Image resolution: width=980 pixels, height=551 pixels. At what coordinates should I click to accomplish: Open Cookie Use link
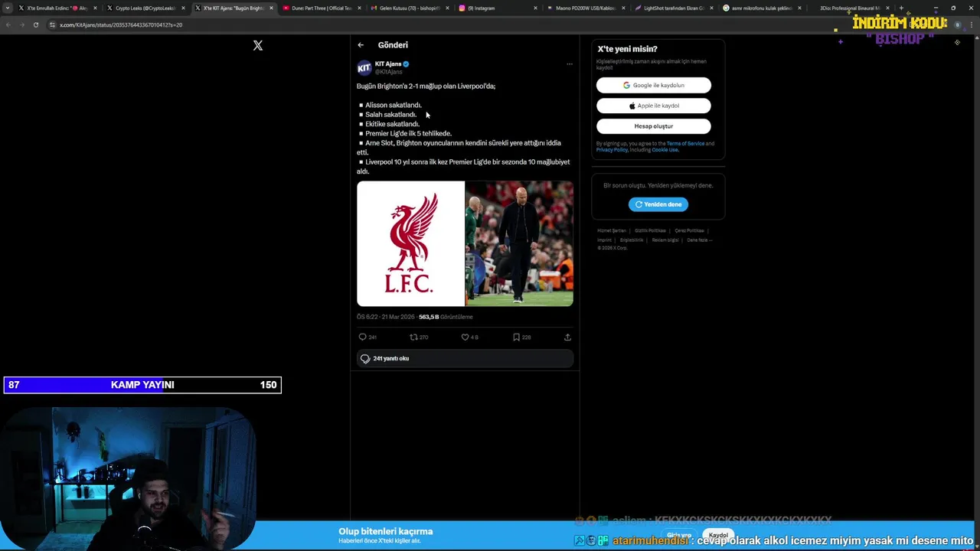pyautogui.click(x=665, y=150)
